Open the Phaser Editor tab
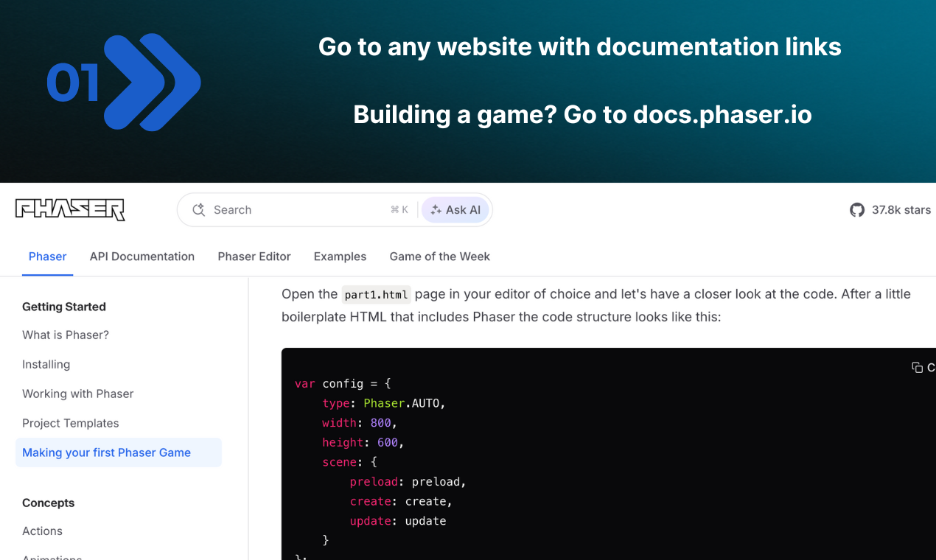This screenshot has width=936, height=560. tap(254, 256)
